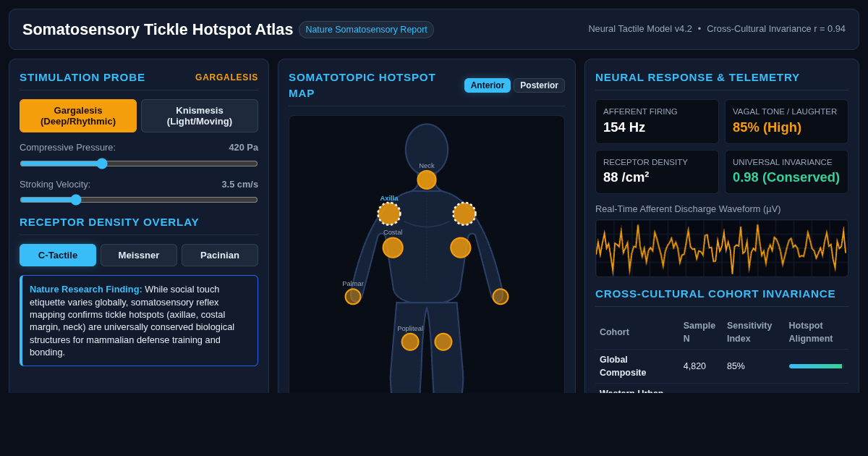
Task: Show the Anterior body view
Action: (488, 85)
